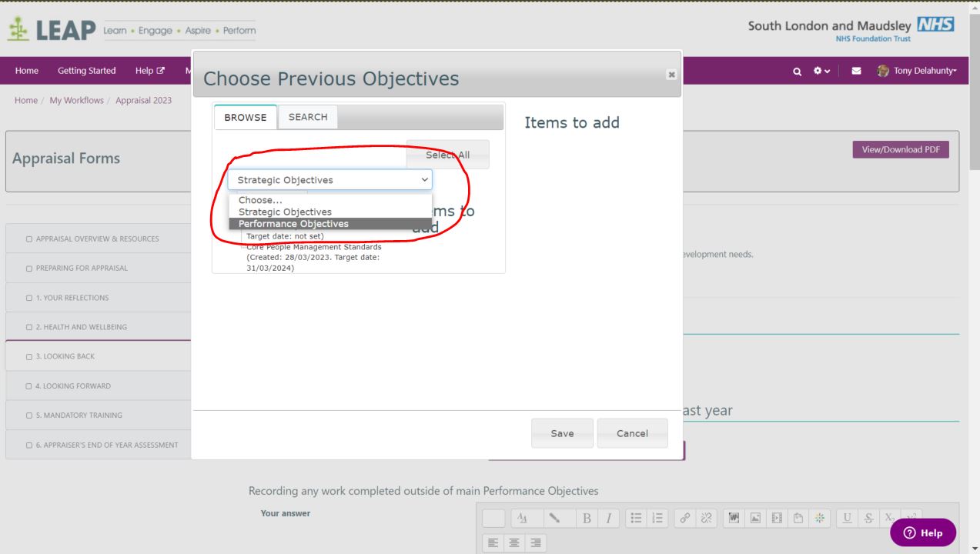The width and height of the screenshot is (980, 554).
Task: Expand the settings gear dropdown
Action: 818,70
